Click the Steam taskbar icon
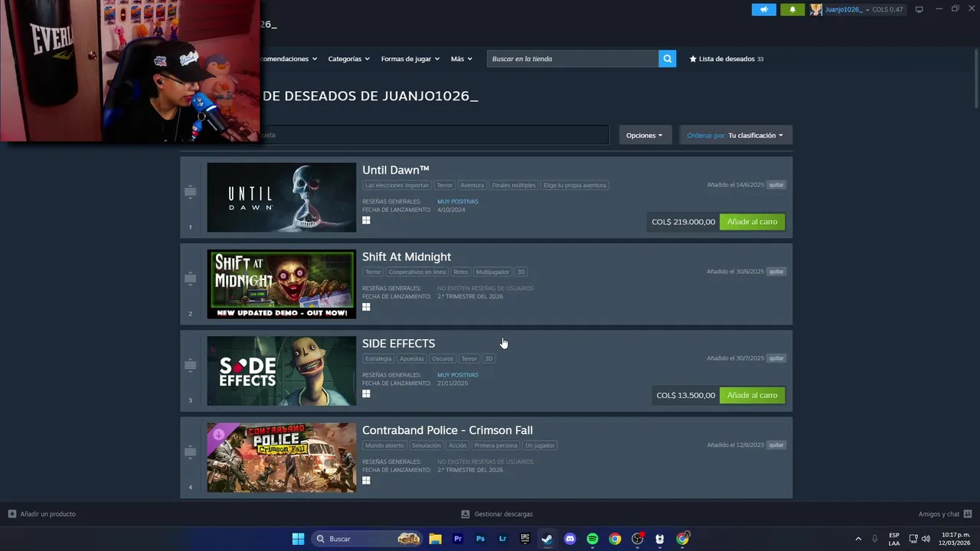980x551 pixels. 547,539
